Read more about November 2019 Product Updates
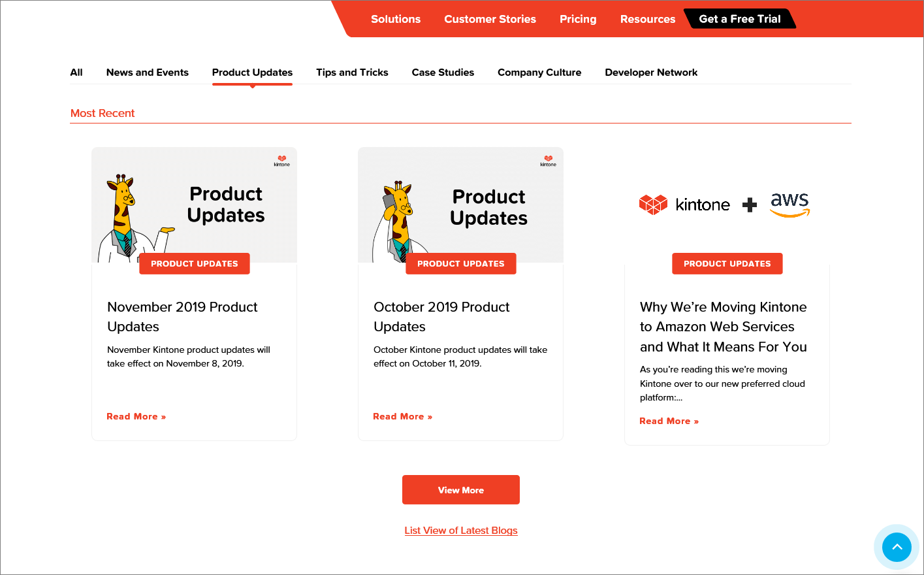Image resolution: width=924 pixels, height=575 pixels. pyautogui.click(x=136, y=416)
